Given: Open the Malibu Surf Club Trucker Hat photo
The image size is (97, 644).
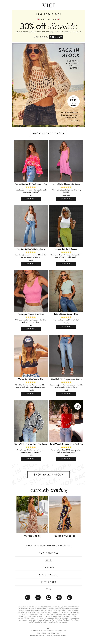Looking at the screenshot, I should [x=31, y=356].
